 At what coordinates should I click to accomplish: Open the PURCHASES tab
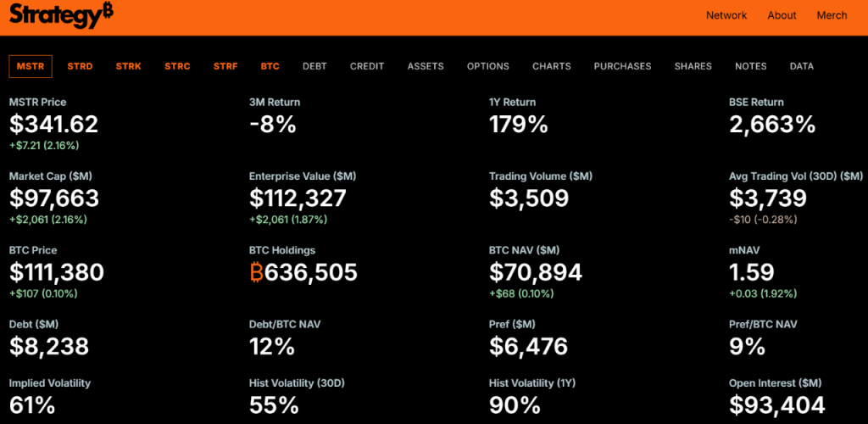pos(623,66)
